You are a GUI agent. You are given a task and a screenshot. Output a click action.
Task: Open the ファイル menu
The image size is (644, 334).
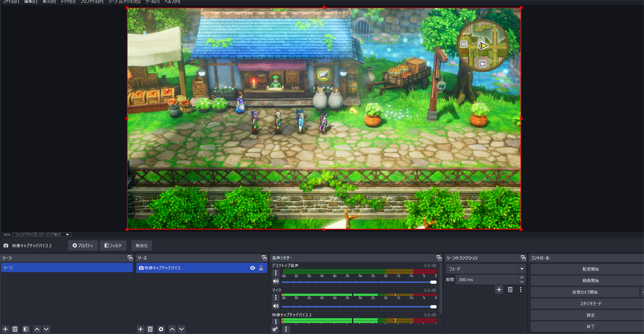(10, 2)
